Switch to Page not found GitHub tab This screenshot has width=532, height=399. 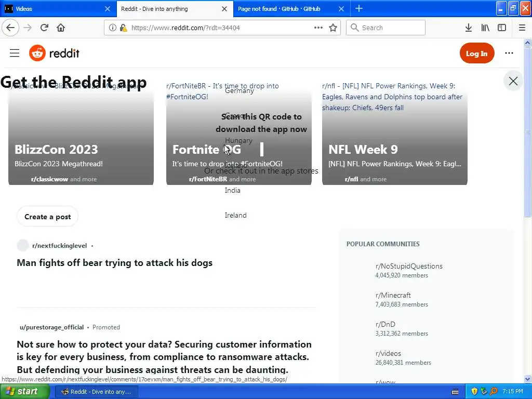(291, 9)
